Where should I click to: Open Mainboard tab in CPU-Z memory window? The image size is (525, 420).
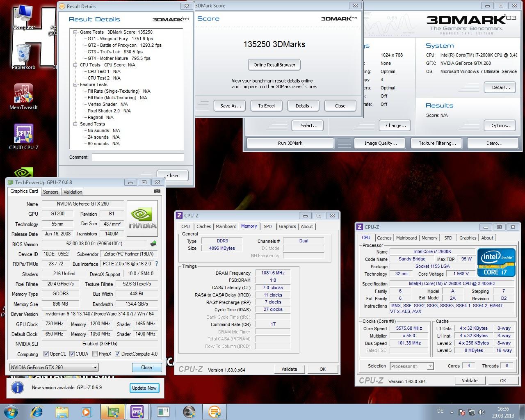coord(226,226)
